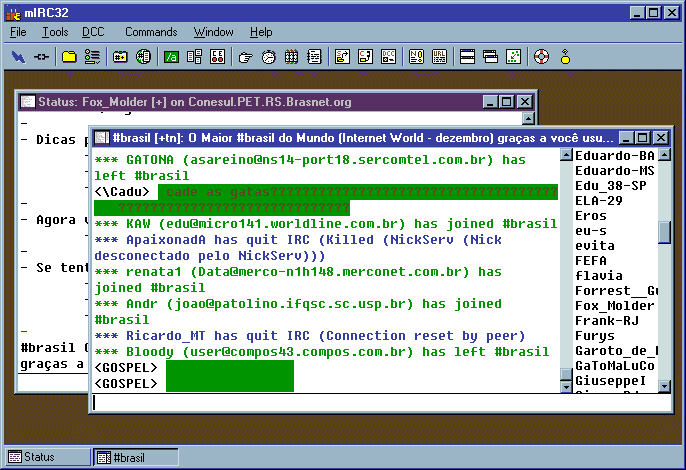This screenshot has height=470, width=686.
Task: Open the Window menu
Action: pos(214,32)
